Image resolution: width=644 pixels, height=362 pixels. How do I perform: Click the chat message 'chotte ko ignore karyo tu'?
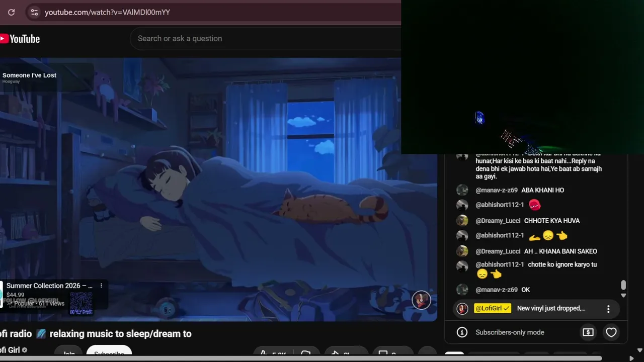pyautogui.click(x=562, y=264)
